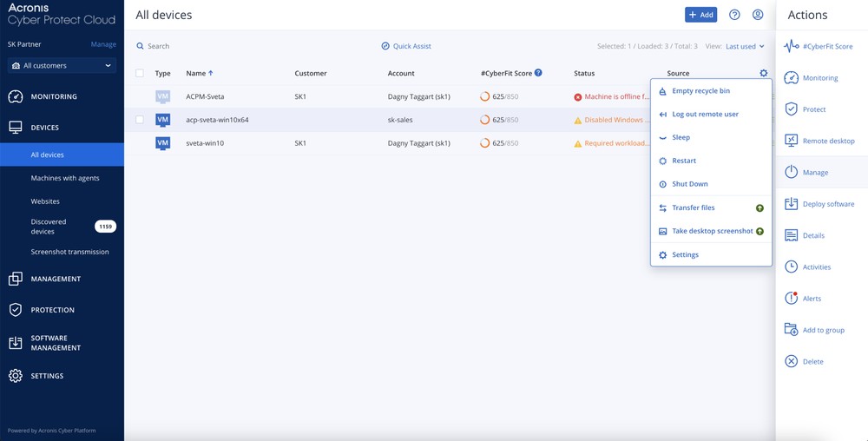Click the sk-sales account cell
The height and width of the screenshot is (441, 868).
click(400, 120)
